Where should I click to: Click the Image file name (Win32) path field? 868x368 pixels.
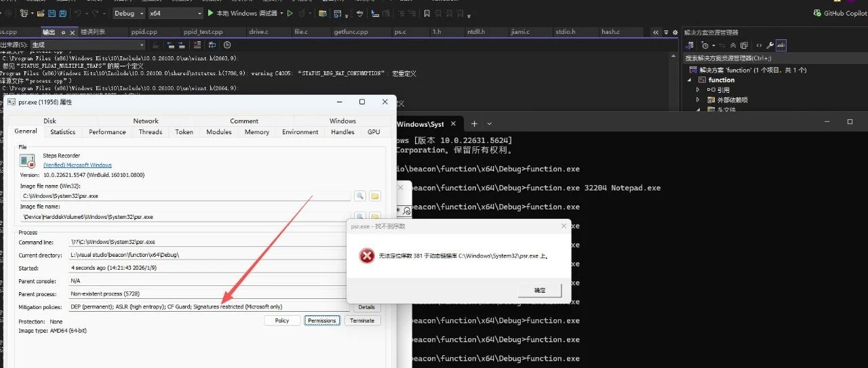[x=186, y=196]
